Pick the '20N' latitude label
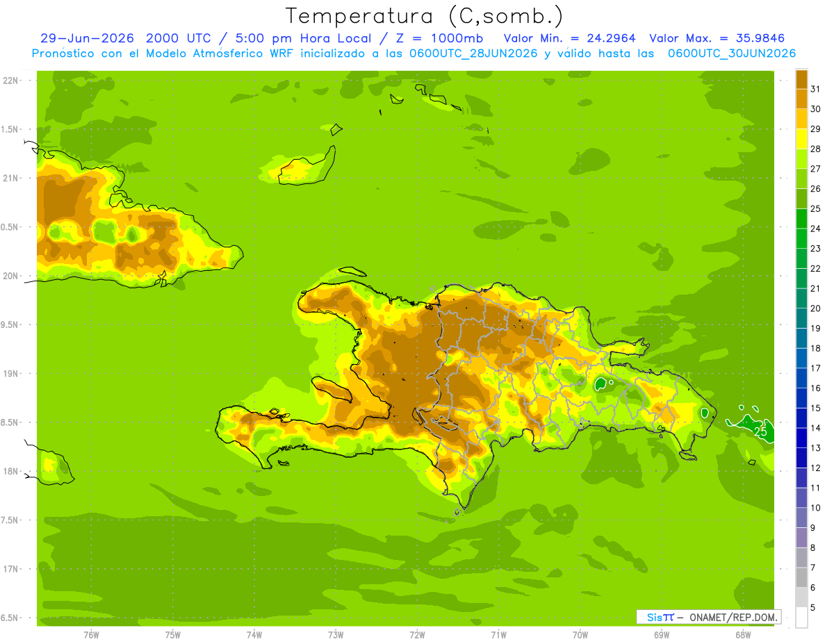This screenshot has width=834, height=644. coord(11,276)
